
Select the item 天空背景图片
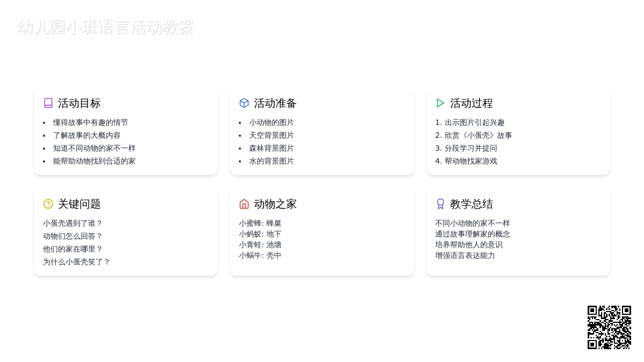[272, 135]
